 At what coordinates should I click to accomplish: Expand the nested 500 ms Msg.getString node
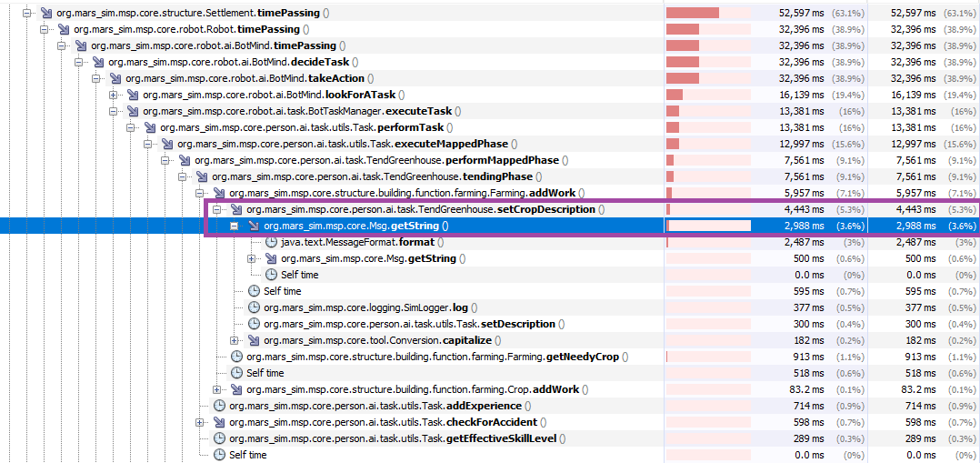(x=251, y=258)
